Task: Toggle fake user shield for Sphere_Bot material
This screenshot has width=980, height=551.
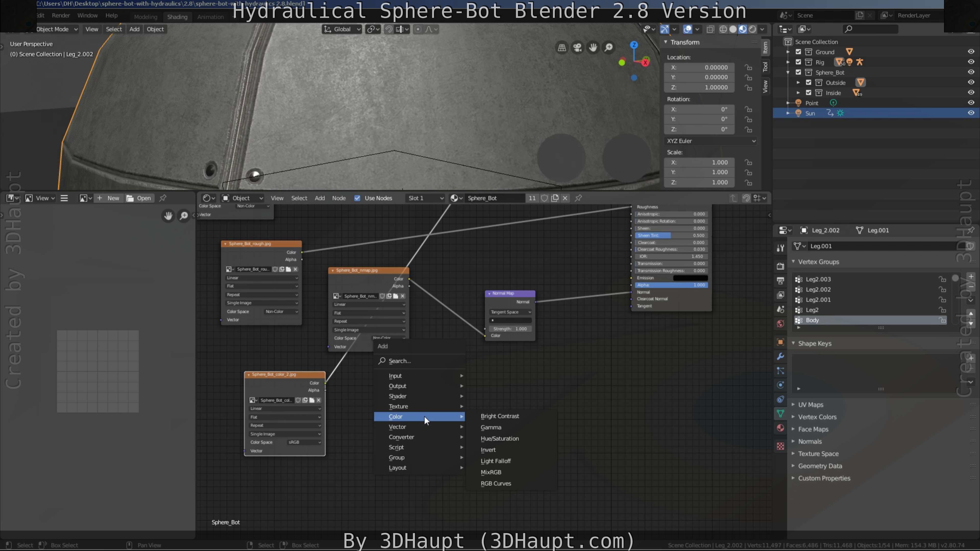Action: click(x=544, y=198)
